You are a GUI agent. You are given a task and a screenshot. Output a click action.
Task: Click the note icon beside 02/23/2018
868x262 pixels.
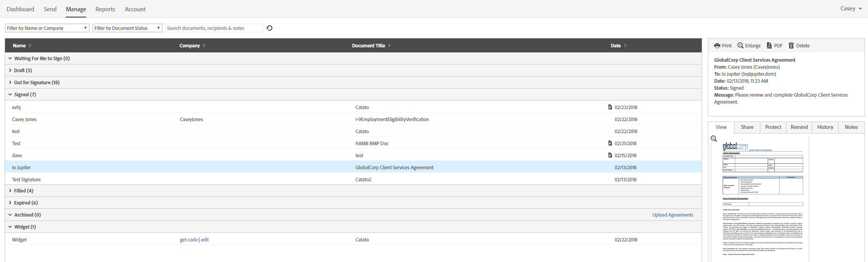(610, 107)
